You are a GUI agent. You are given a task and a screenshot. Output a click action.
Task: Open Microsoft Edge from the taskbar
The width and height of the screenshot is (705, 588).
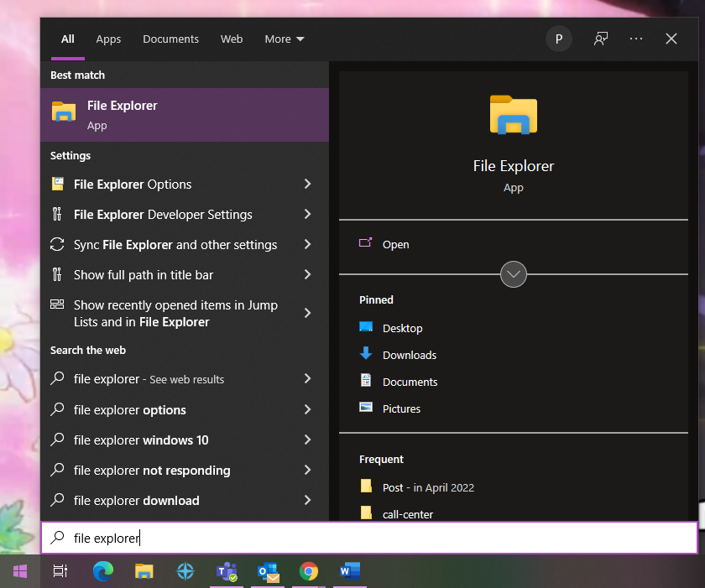coord(102,571)
